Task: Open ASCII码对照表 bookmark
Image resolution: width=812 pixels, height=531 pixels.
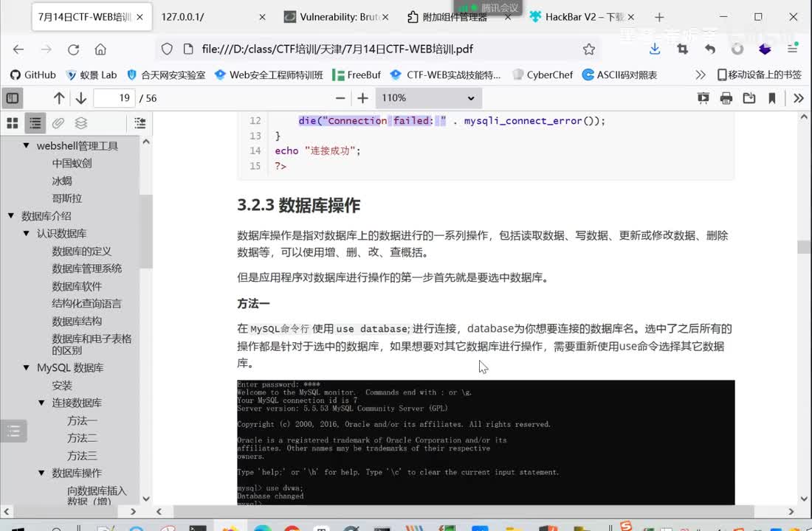Action: [620, 75]
